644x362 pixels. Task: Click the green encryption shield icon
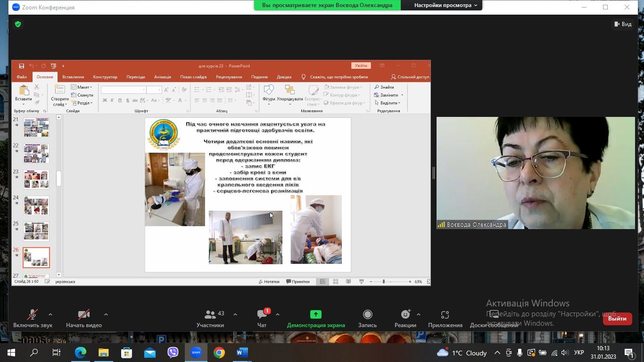pyautogui.click(x=18, y=24)
